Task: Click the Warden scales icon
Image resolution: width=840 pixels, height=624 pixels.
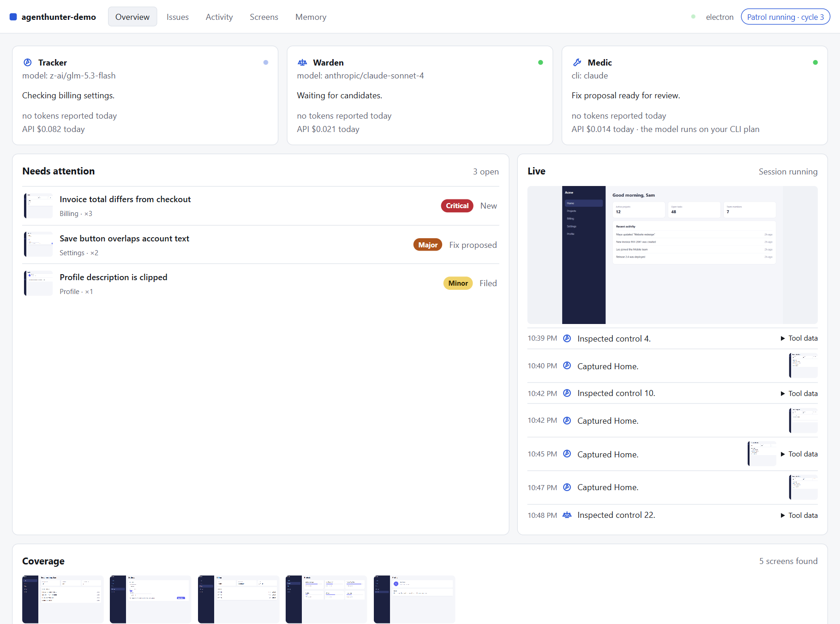Action: (302, 62)
